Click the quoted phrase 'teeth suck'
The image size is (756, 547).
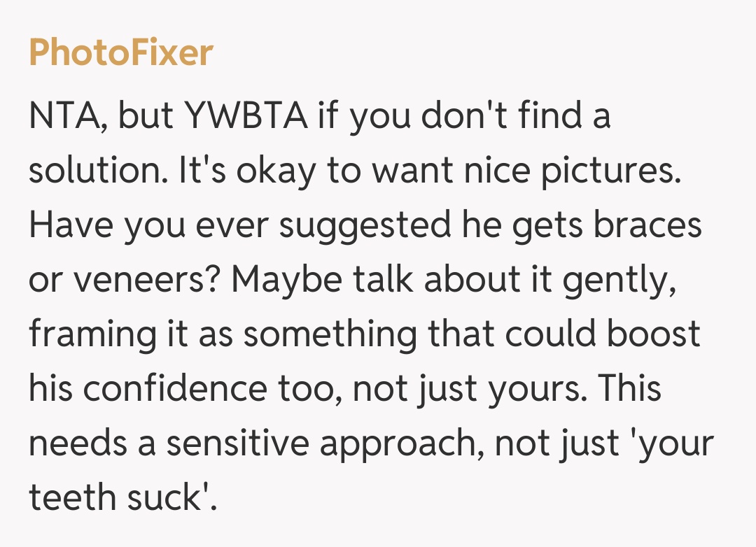pyautogui.click(x=119, y=497)
